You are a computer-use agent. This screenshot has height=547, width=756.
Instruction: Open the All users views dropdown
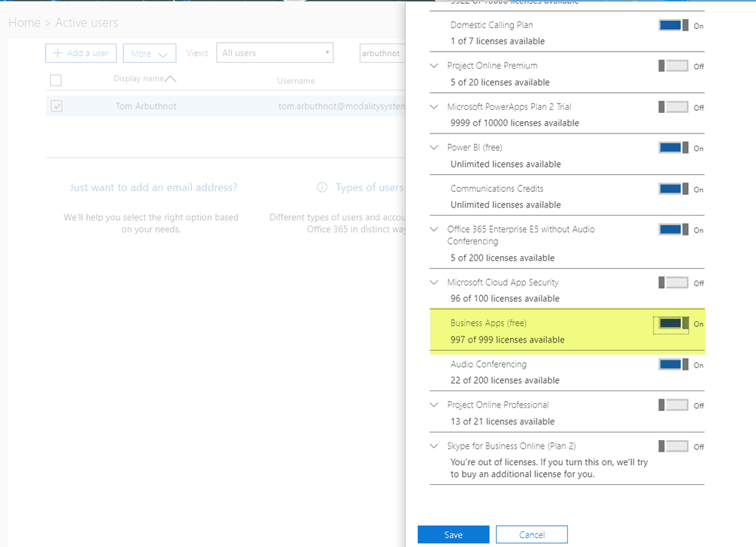pyautogui.click(x=275, y=53)
